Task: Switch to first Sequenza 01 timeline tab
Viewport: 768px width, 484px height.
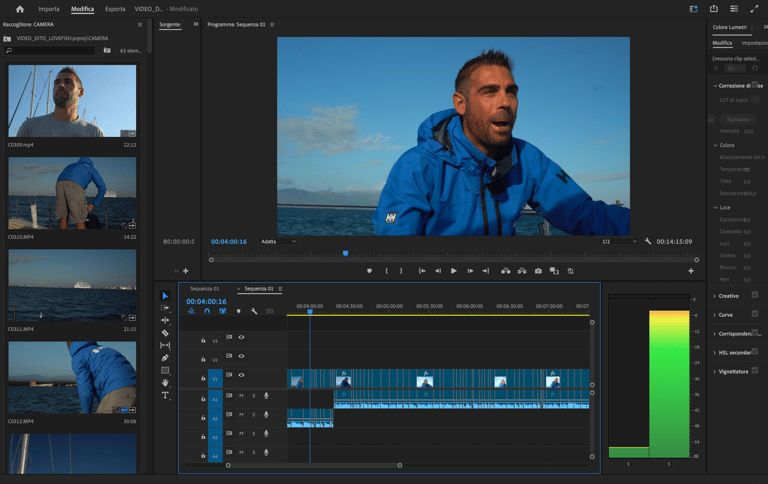Action: click(205, 289)
